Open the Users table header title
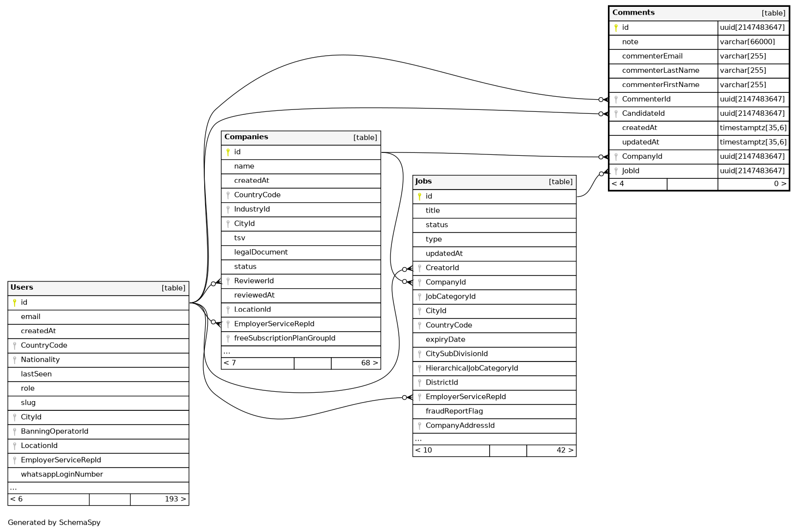This screenshot has height=532, width=798. coord(22,288)
